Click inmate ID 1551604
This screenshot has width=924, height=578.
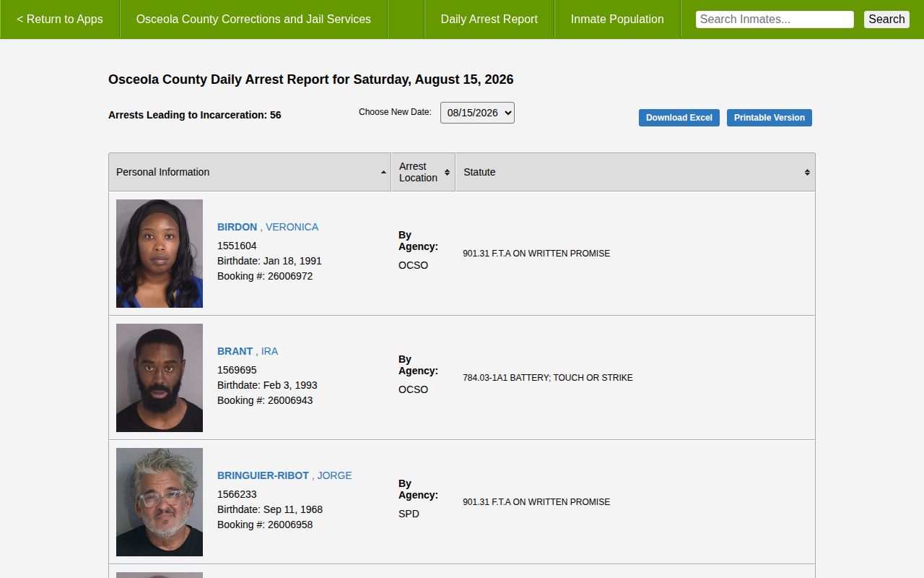237,246
